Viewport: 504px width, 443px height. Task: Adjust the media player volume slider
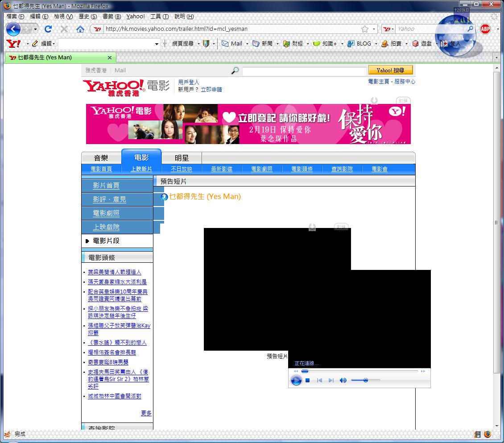365,380
